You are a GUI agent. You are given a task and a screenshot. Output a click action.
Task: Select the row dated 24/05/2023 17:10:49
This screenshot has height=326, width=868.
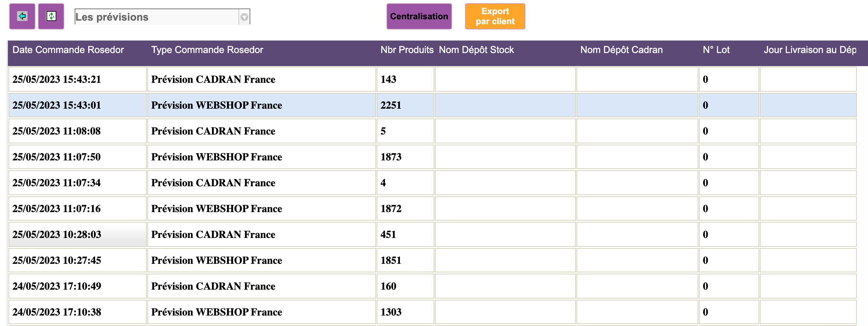coord(57,286)
